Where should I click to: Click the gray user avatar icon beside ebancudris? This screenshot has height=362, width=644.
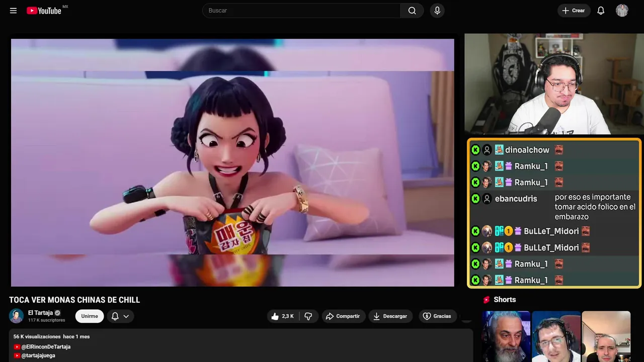(x=487, y=199)
